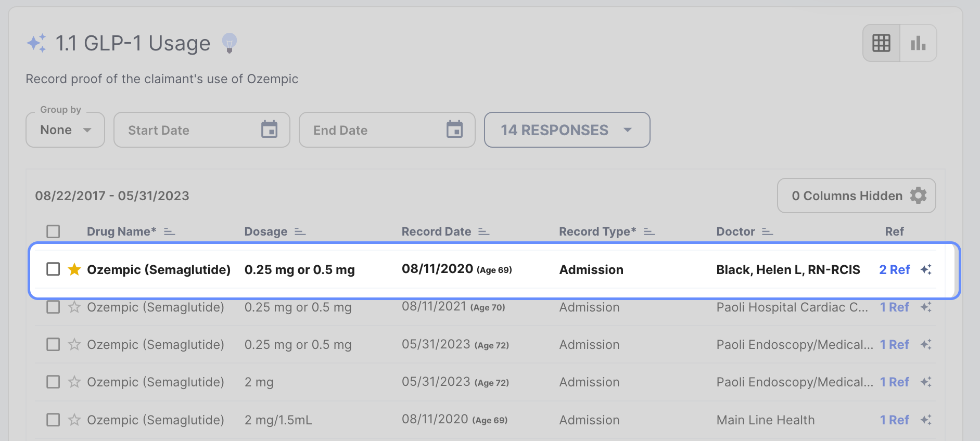
Task: Click the 08/11/2021 (Age 70) date cell
Action: 453,306
